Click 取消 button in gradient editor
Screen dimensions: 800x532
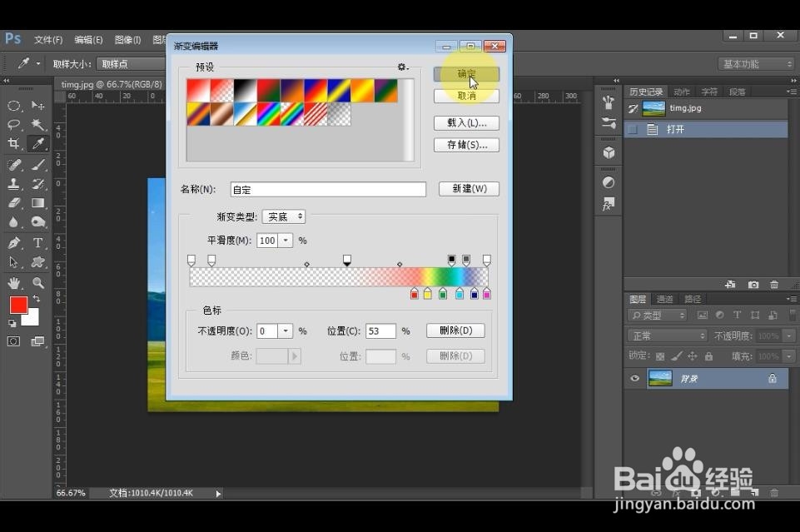coord(466,96)
